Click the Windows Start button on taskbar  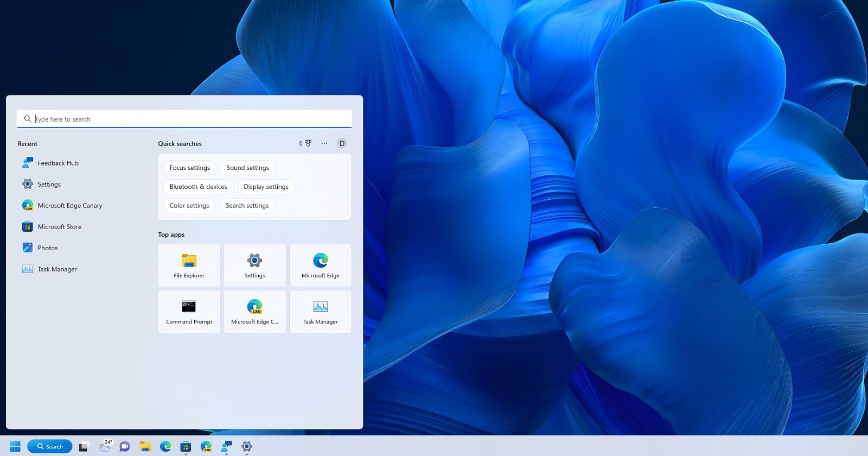15,446
